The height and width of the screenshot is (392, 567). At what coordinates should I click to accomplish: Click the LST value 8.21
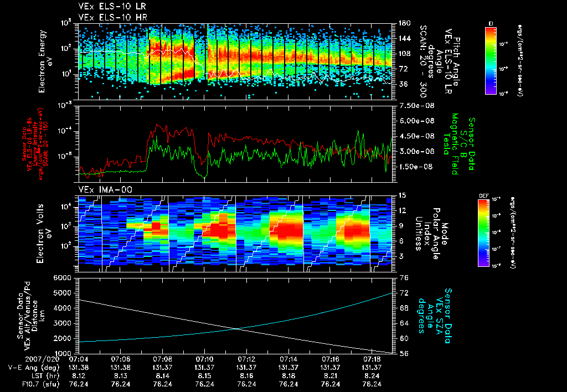[330, 376]
